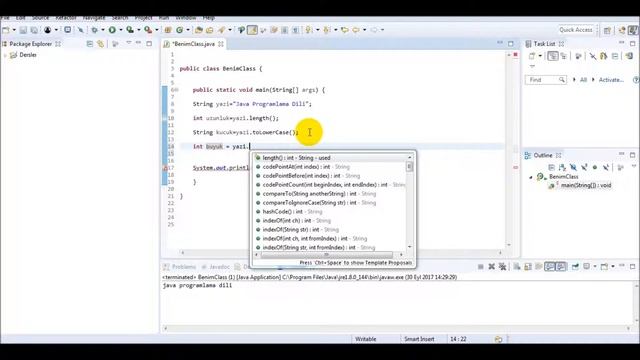Open the Outline view menu arrow
Screen dimensions: 640x360
(634, 167)
